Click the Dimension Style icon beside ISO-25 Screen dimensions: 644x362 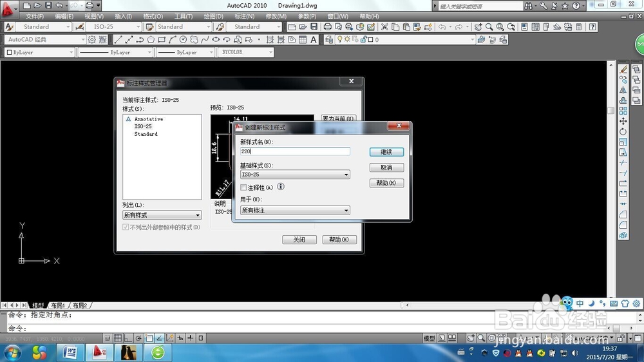click(x=80, y=26)
